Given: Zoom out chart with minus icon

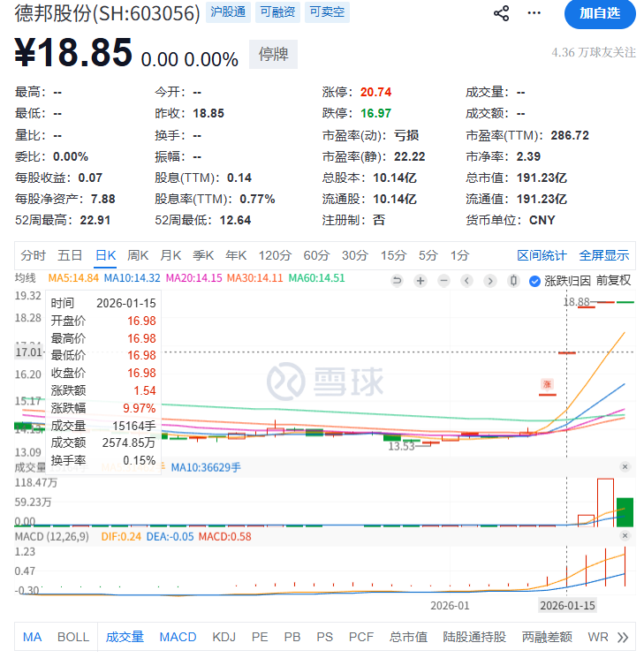Looking at the screenshot, I should pos(443,280).
